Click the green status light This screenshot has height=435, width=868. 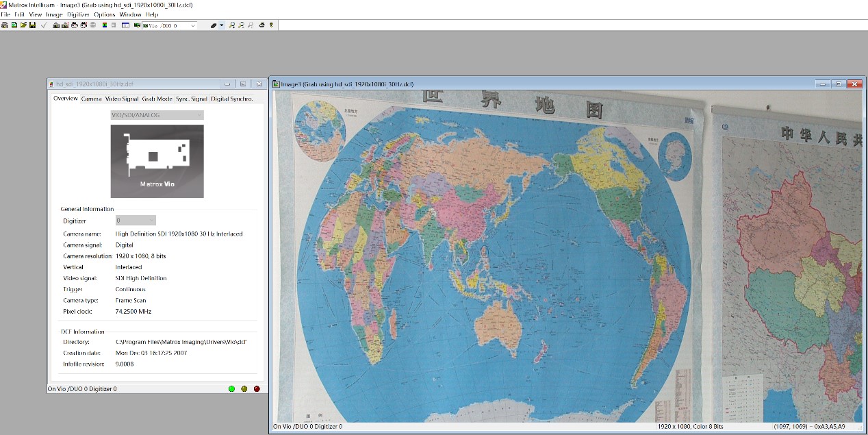point(231,388)
